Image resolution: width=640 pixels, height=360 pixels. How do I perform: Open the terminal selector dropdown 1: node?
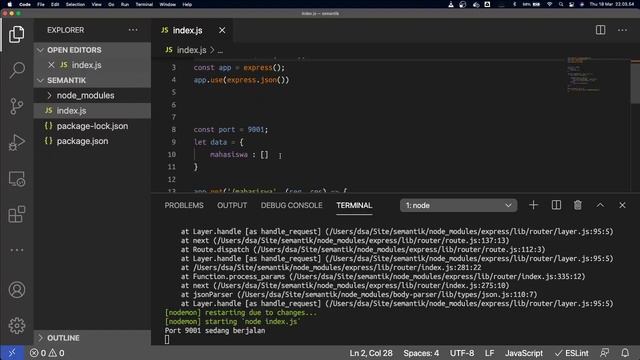[458, 205]
